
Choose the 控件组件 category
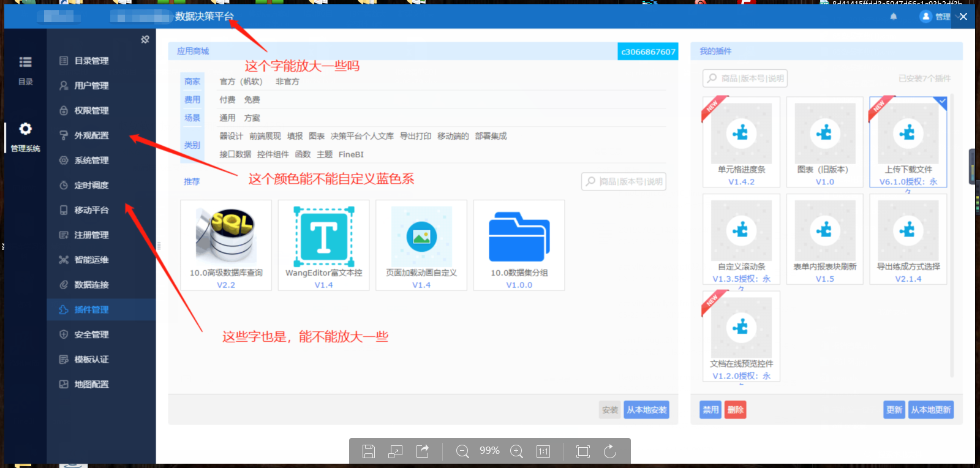pos(273,154)
